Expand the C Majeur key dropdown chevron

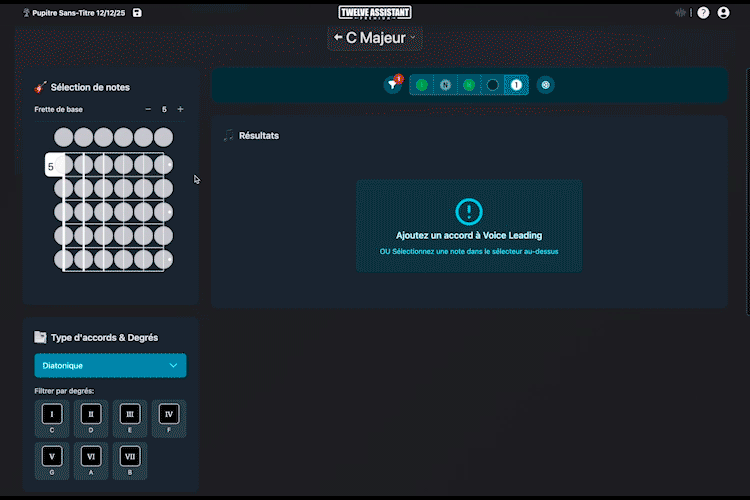pyautogui.click(x=413, y=38)
